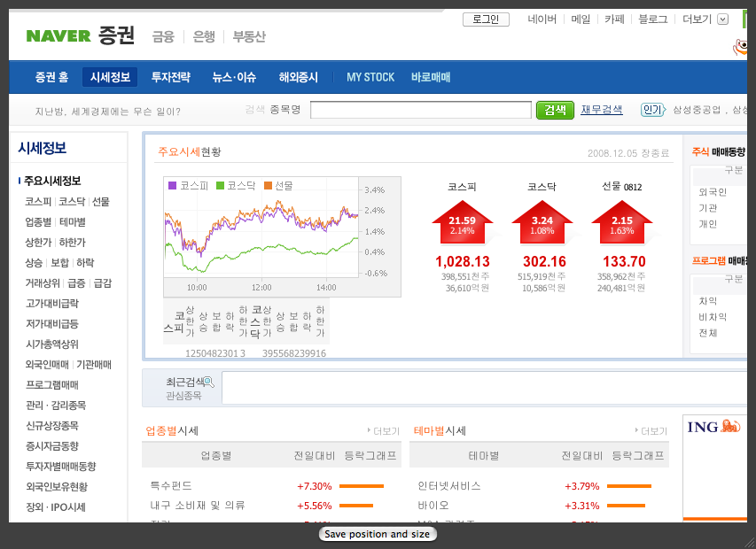Viewport: 756px width, 549px height.
Task: Open the 내구 소비재 및 의류 row
Action: coord(198,506)
